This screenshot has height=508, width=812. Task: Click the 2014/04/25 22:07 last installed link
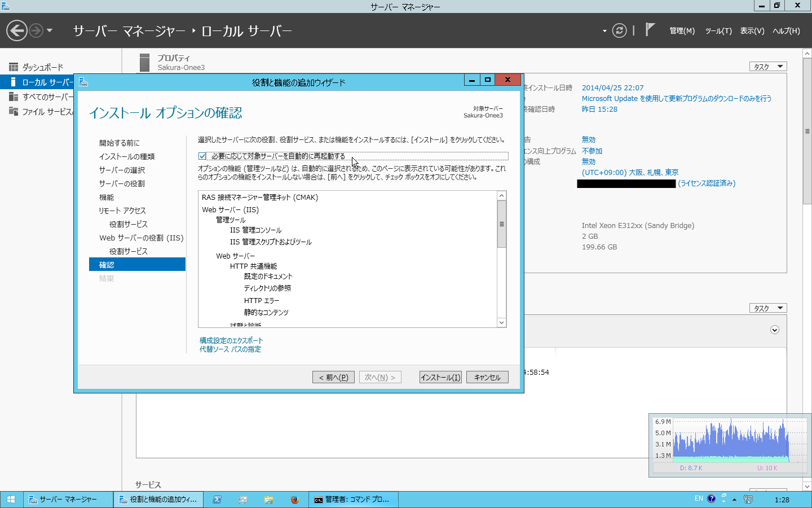612,87
